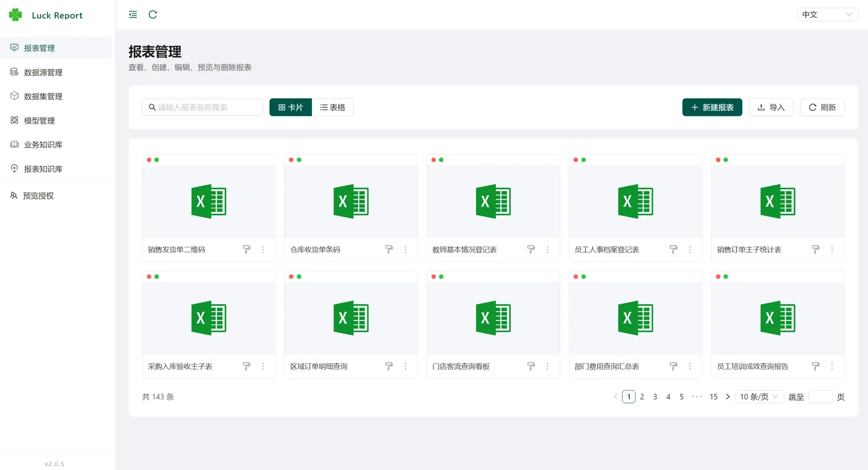Screen dimensions: 868x470
Task: Go to page 2
Action: (x=642, y=397)
